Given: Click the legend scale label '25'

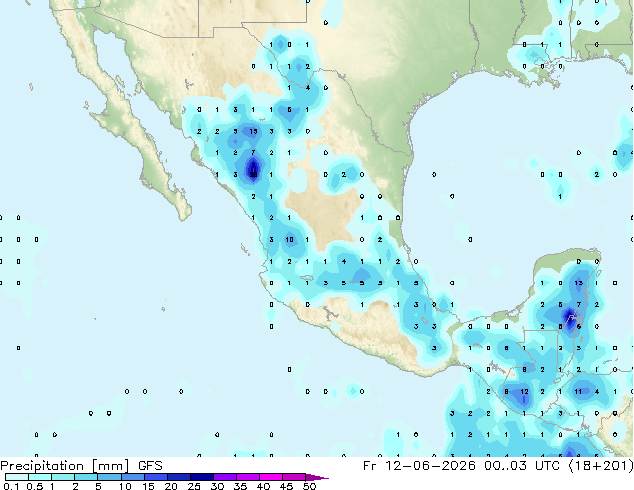Looking at the screenshot, I should pos(194,486).
